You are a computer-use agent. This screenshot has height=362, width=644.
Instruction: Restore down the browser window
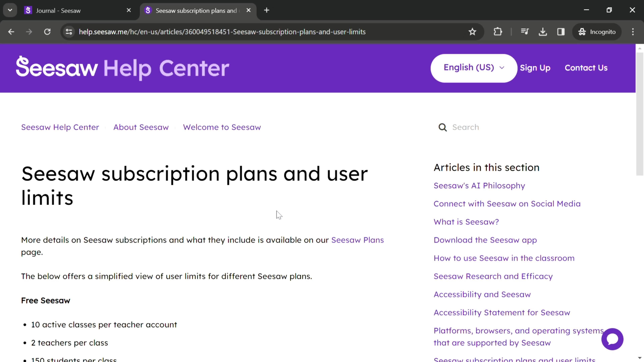click(609, 10)
